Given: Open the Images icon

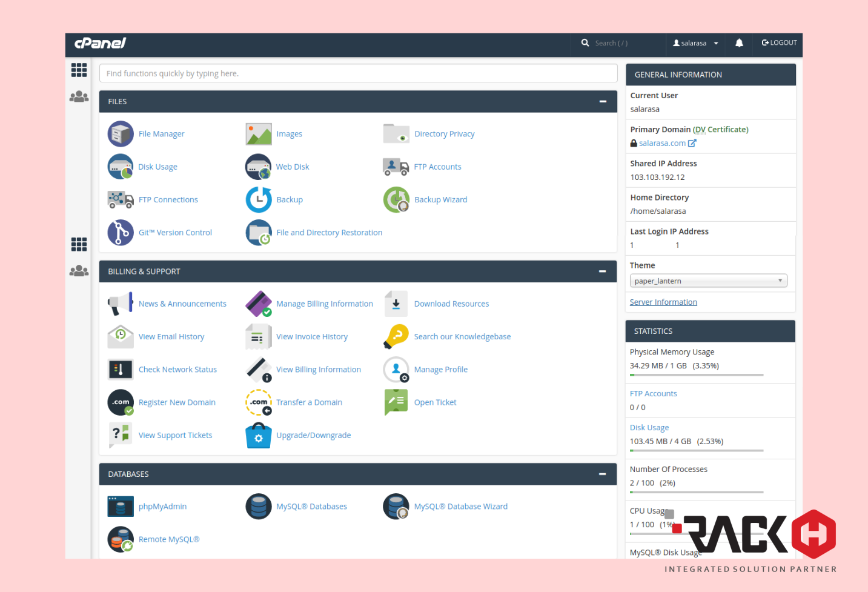Looking at the screenshot, I should point(259,134).
